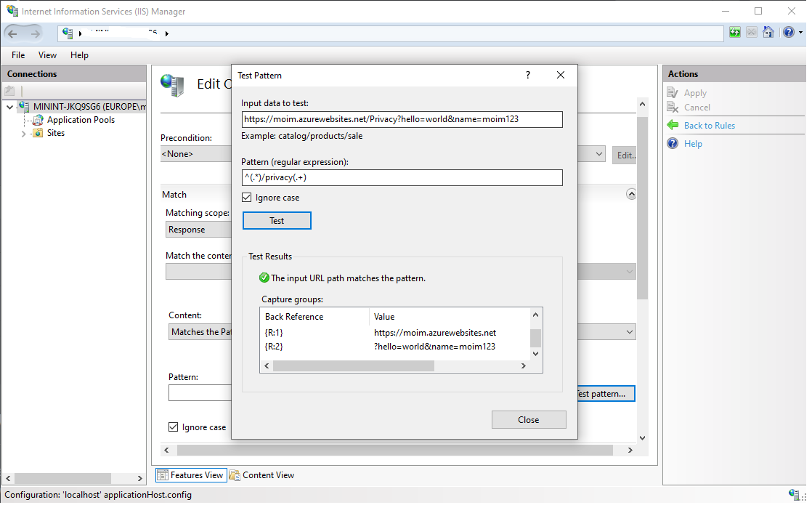The height and width of the screenshot is (513, 812).
Task: Click the Sites folder icon
Action: (x=38, y=133)
